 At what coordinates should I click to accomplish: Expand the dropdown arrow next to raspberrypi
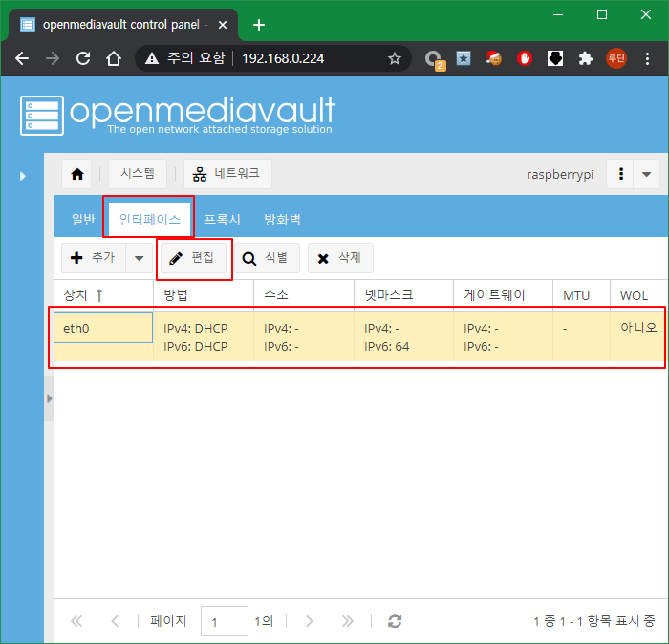[646, 174]
